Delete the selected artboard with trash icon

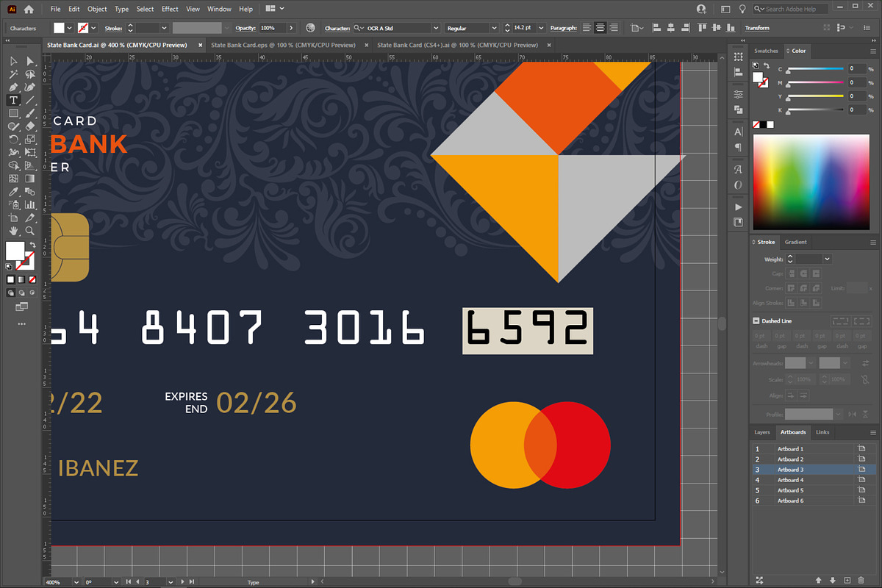pyautogui.click(x=862, y=581)
